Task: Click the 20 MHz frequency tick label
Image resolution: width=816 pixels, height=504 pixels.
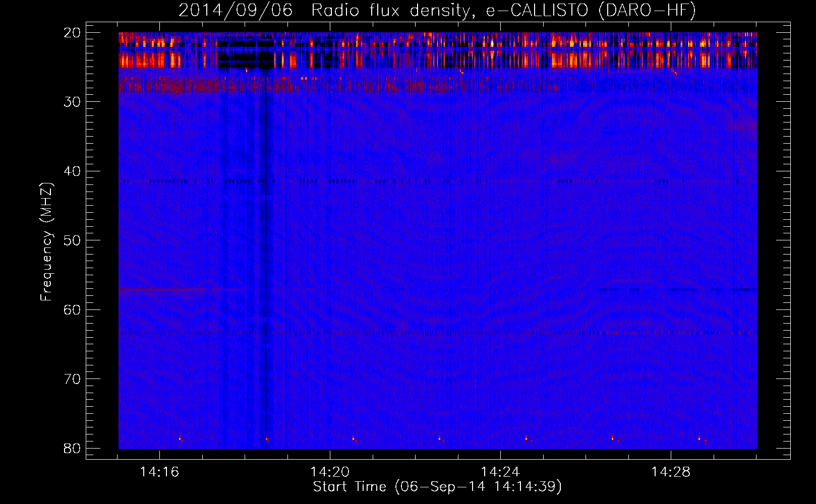Action: click(73, 33)
